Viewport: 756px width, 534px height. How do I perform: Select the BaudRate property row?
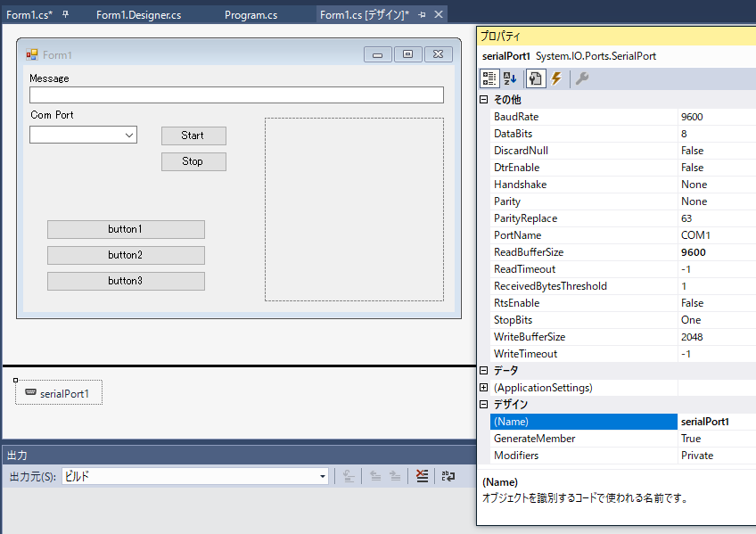[x=623, y=117]
